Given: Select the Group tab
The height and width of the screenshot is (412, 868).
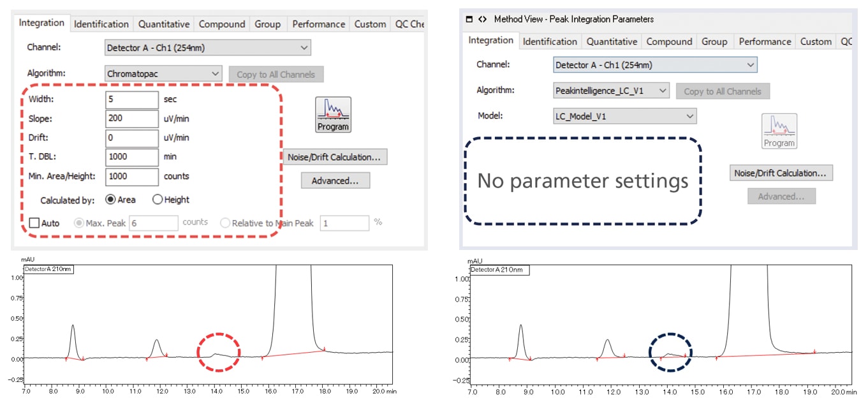Looking at the screenshot, I should coord(267,24).
